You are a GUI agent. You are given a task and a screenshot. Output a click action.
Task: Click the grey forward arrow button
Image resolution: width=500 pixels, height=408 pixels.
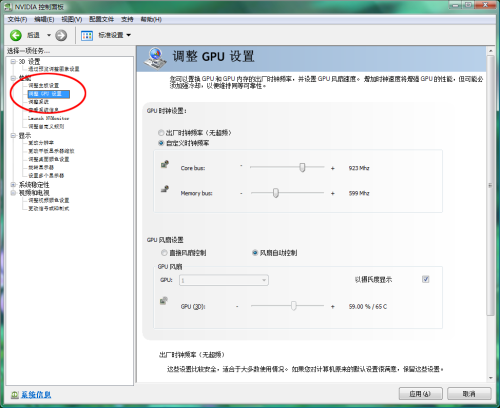pos(61,35)
